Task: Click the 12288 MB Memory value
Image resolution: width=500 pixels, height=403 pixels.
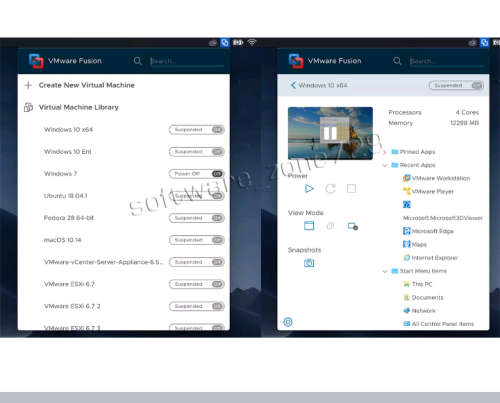Action: [464, 123]
